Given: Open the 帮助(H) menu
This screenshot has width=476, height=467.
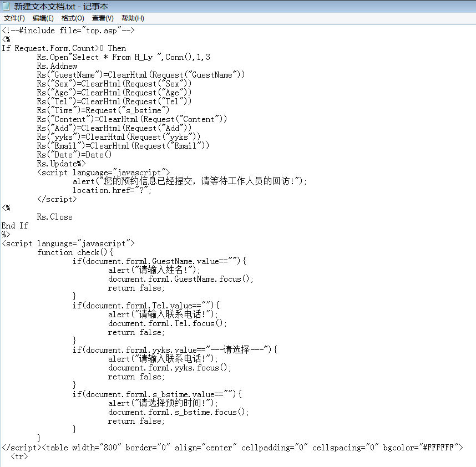Looking at the screenshot, I should (133, 18).
